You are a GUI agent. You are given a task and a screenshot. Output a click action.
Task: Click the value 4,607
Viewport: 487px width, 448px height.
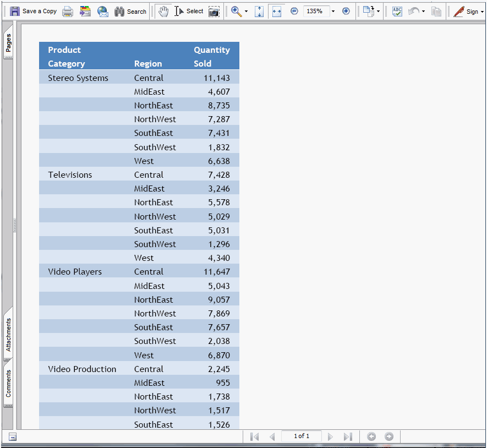pyautogui.click(x=219, y=92)
